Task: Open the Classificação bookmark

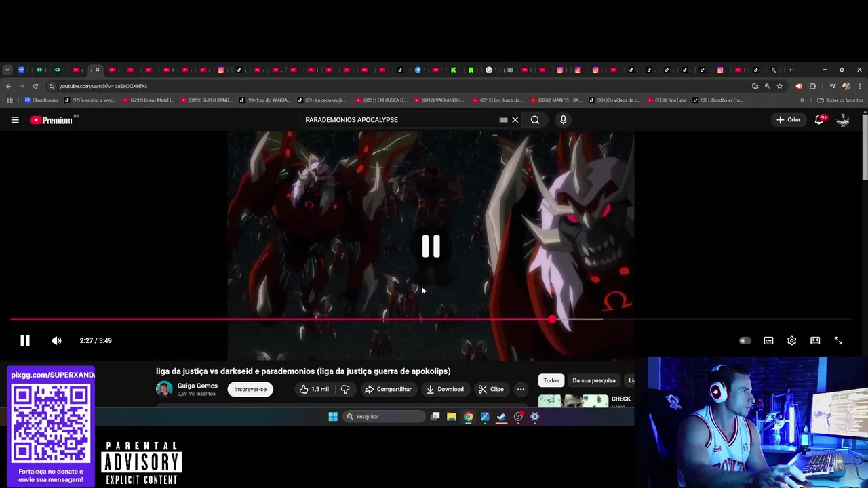Action: (x=41, y=100)
